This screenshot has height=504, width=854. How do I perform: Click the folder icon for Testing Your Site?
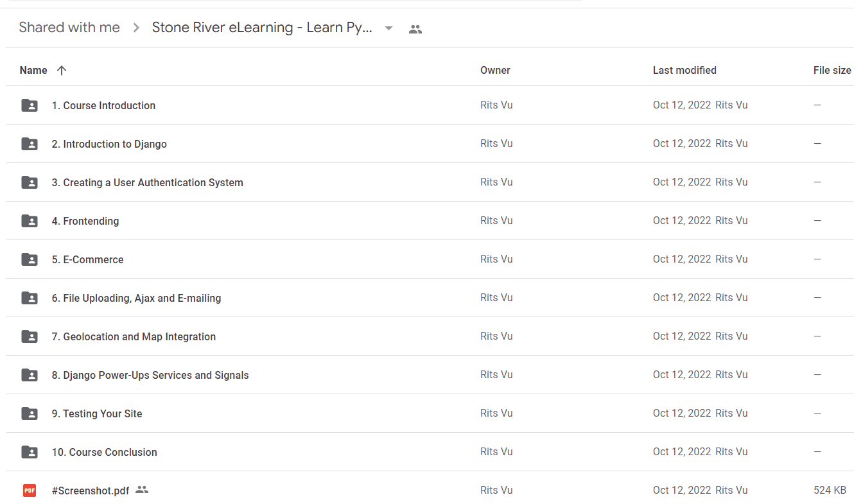pyautogui.click(x=30, y=413)
